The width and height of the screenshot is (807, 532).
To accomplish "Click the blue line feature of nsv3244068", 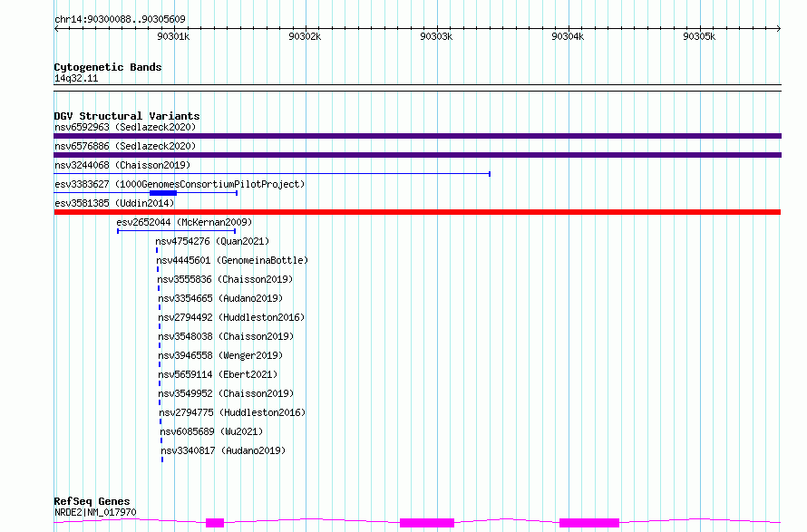I will pyautogui.click(x=272, y=174).
